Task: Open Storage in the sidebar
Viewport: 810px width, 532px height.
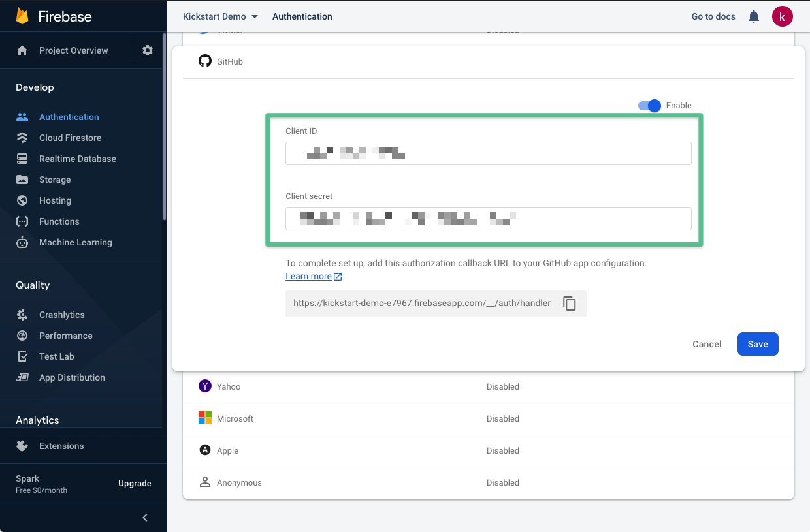Action: pos(55,180)
